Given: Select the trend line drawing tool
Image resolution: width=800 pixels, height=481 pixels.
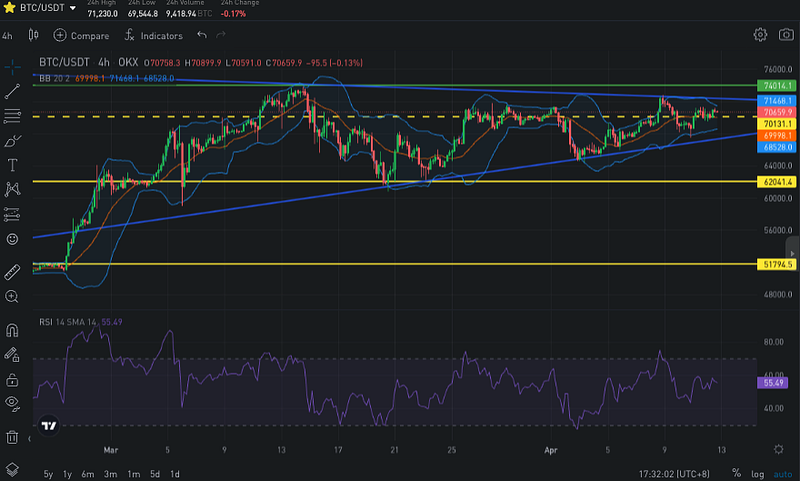Looking at the screenshot, I should point(12,91).
